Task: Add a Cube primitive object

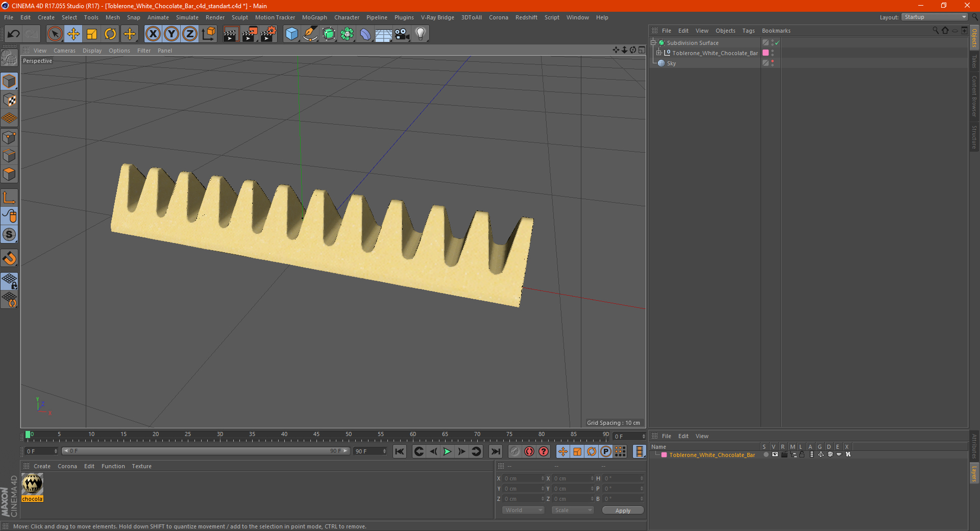Action: (x=292, y=34)
